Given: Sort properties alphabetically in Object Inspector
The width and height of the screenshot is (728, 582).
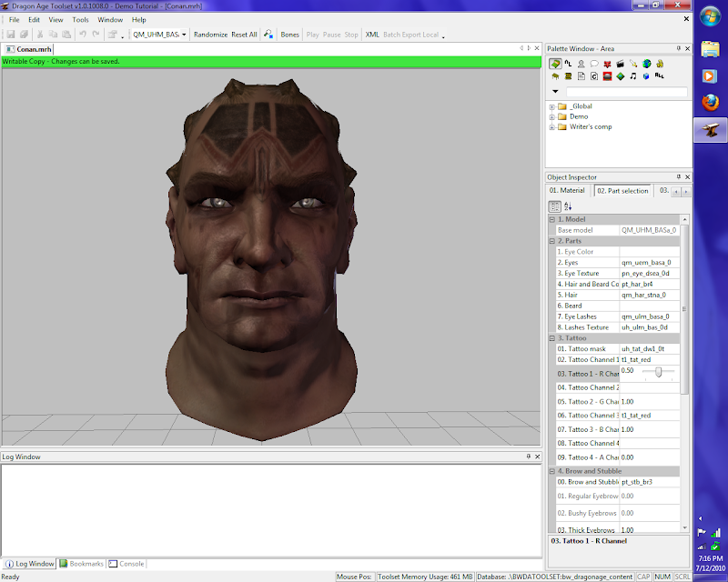Looking at the screenshot, I should (569, 206).
